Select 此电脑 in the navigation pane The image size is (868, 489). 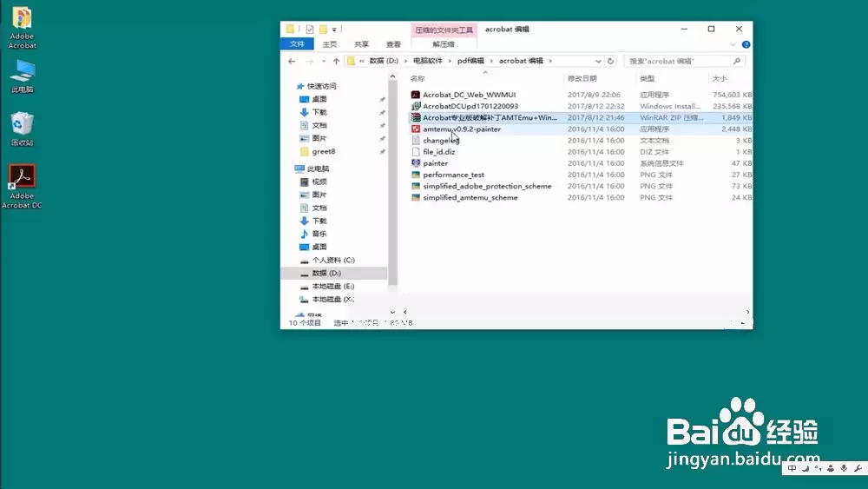click(318, 169)
